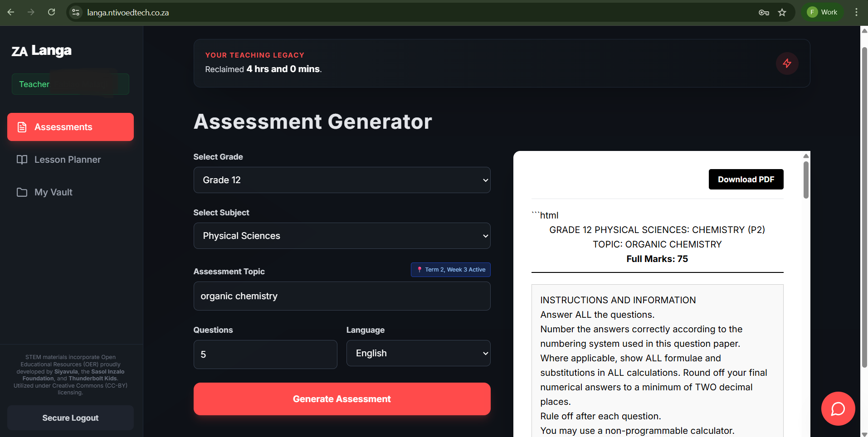Click the Questions number field

point(265,354)
